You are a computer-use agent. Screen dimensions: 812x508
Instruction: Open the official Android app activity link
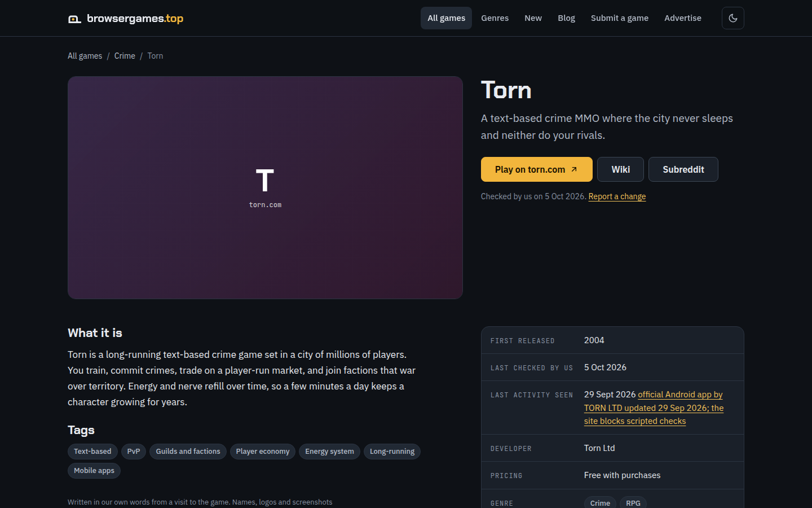(654, 408)
